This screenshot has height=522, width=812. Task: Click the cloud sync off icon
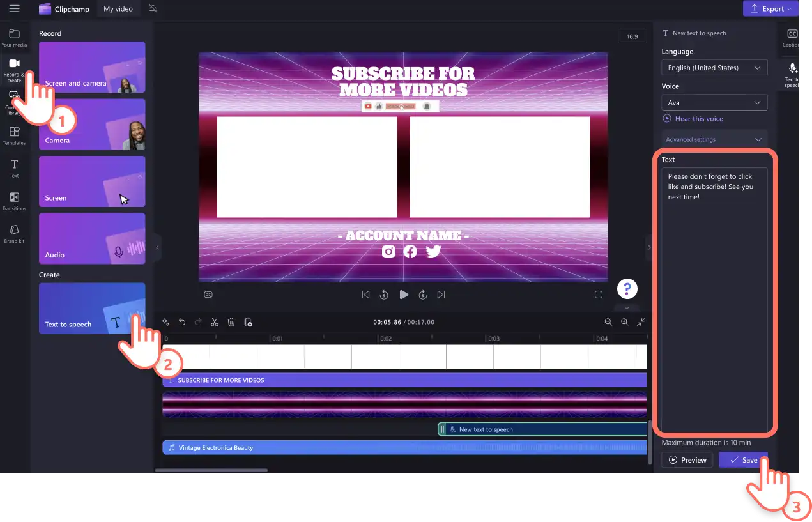tap(153, 9)
